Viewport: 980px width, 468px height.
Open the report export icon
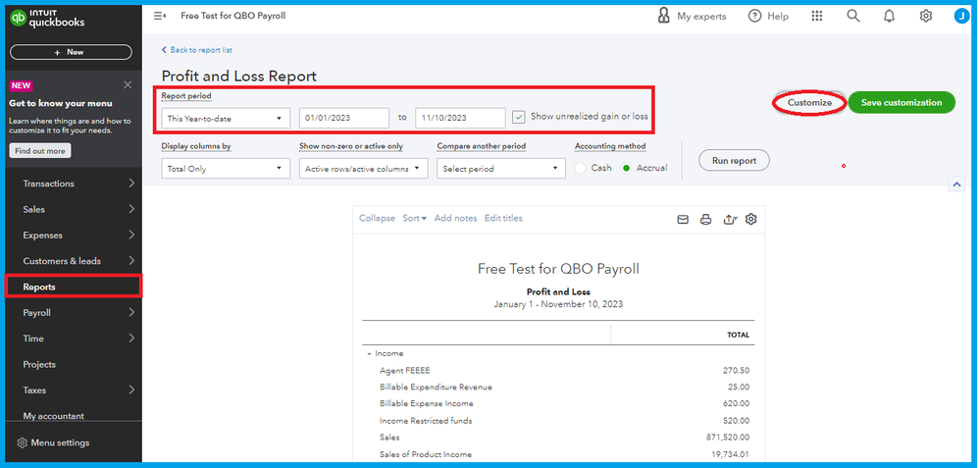click(730, 220)
